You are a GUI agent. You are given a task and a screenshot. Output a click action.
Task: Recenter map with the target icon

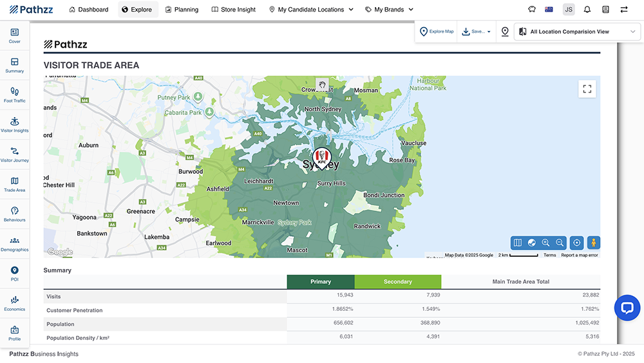577,243
